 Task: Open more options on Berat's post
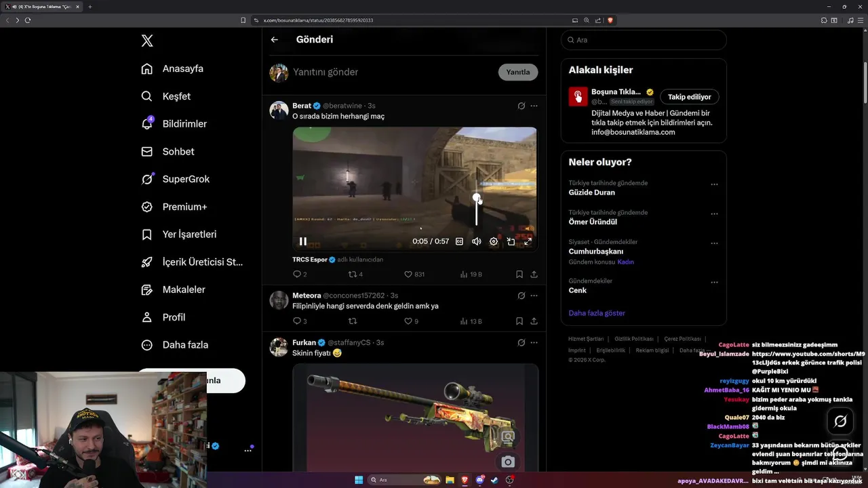(534, 106)
